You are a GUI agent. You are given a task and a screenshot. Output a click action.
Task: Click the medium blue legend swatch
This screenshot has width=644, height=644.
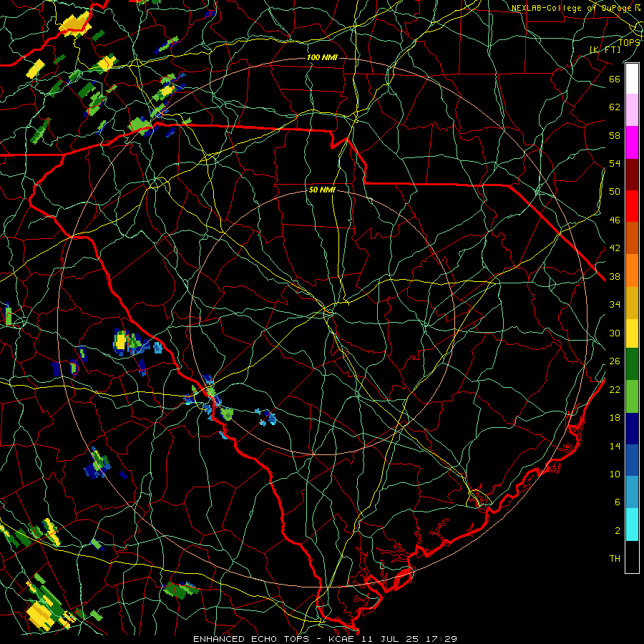[x=632, y=460]
